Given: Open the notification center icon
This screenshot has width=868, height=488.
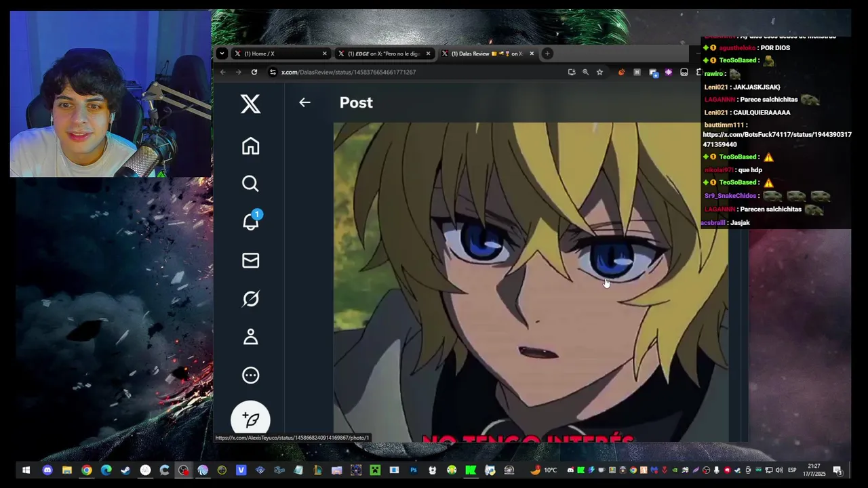Looking at the screenshot, I should (x=837, y=470).
